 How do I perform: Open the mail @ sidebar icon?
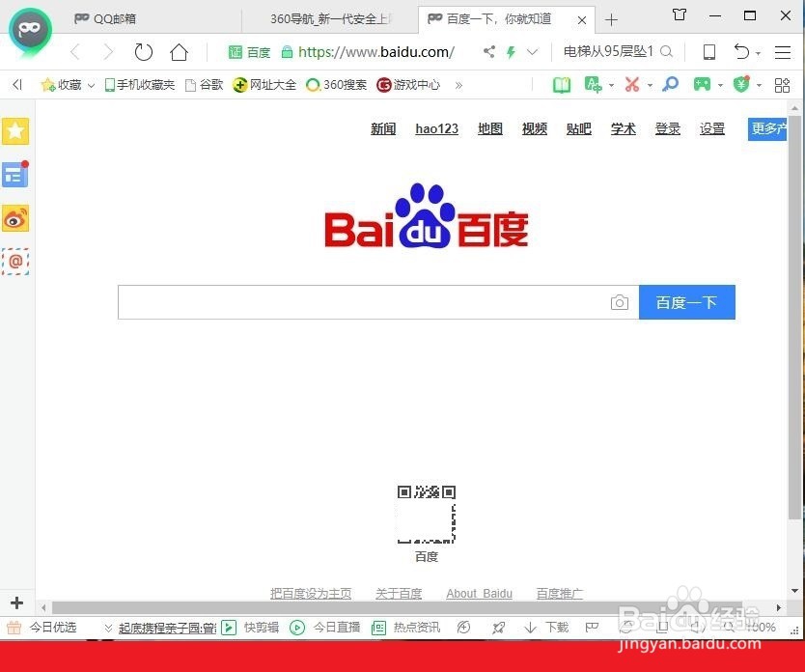[x=15, y=262]
